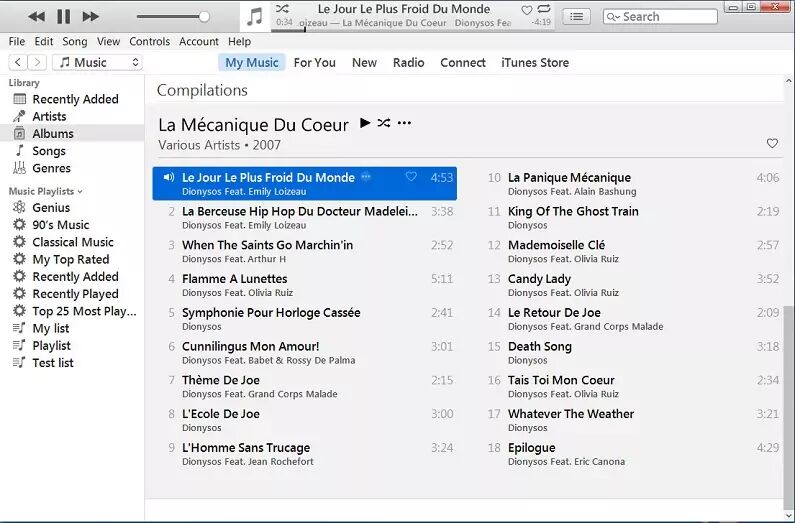Open the View menu
This screenshot has height=523, width=795.
[x=109, y=42]
